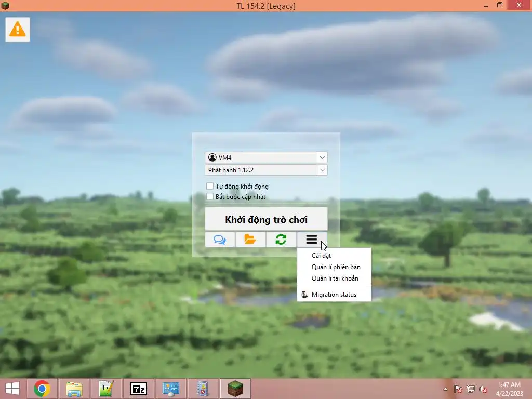Image resolution: width=532 pixels, height=399 pixels.
Task: Enable the Bắt buộc cập nhật checkbox
Action: click(x=210, y=196)
